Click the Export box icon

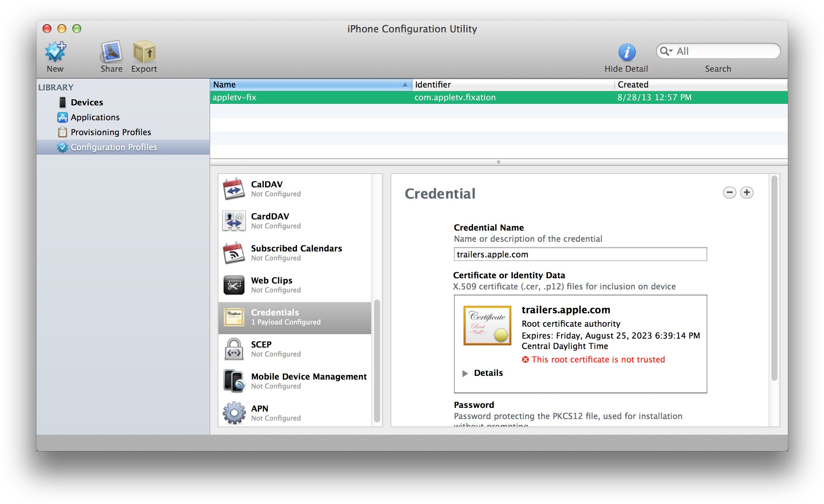144,52
